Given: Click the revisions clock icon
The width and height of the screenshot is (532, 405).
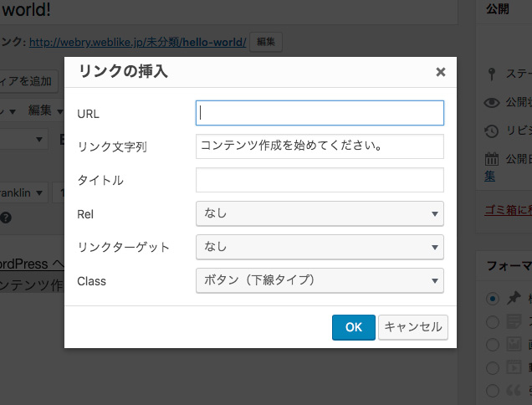Looking at the screenshot, I should tap(493, 131).
